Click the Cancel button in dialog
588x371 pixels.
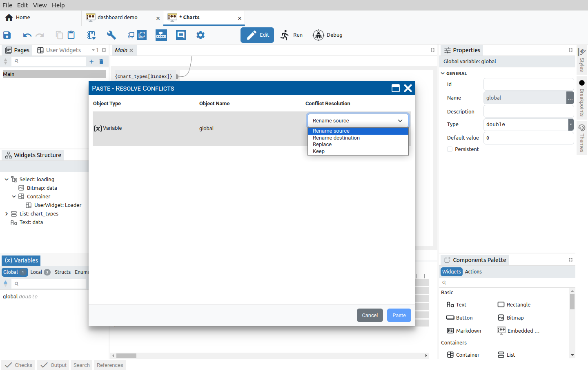pos(370,315)
